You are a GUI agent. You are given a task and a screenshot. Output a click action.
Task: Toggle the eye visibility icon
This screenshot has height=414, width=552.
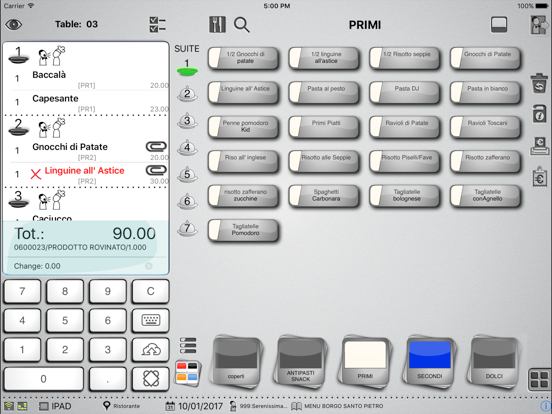click(13, 25)
